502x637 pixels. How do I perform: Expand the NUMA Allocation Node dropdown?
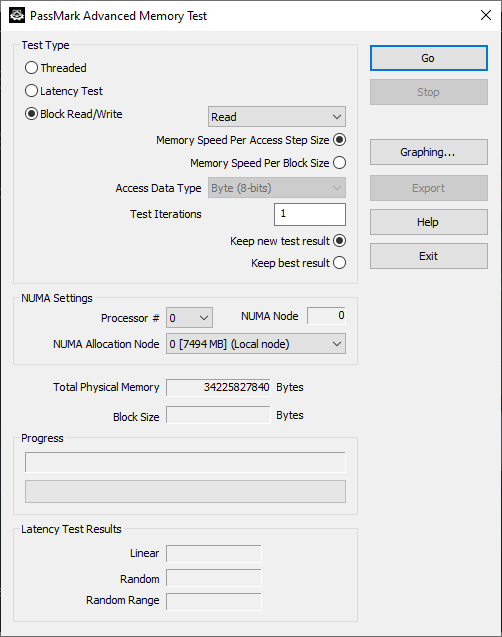click(255, 344)
